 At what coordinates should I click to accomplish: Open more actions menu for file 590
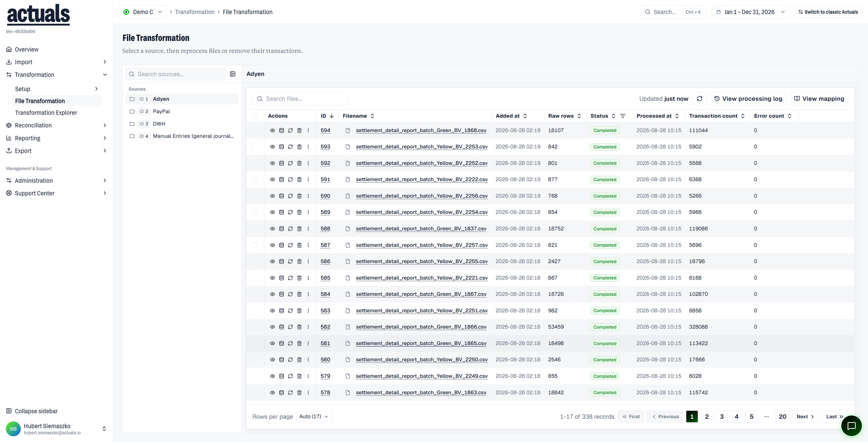click(x=308, y=196)
